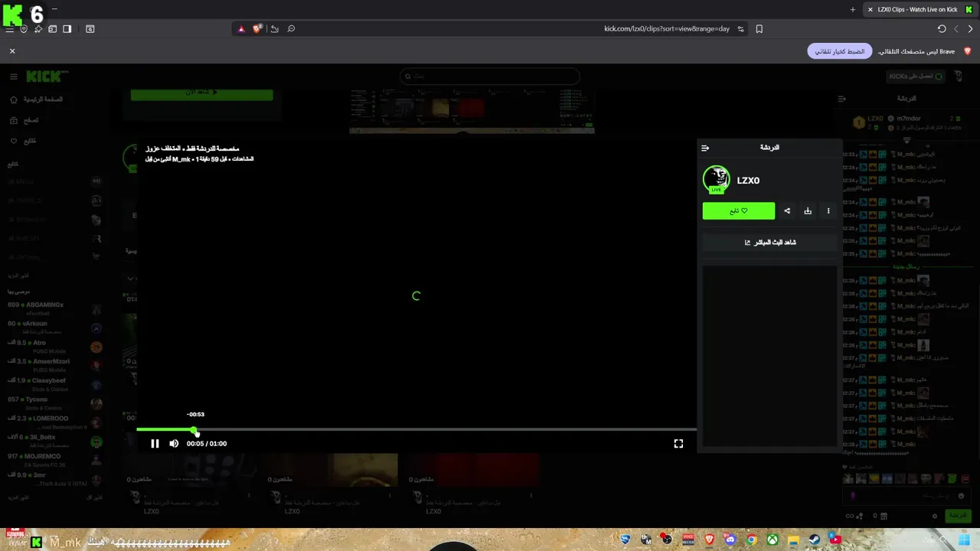Open LOMEROOO channel in sidebar

tap(52, 422)
